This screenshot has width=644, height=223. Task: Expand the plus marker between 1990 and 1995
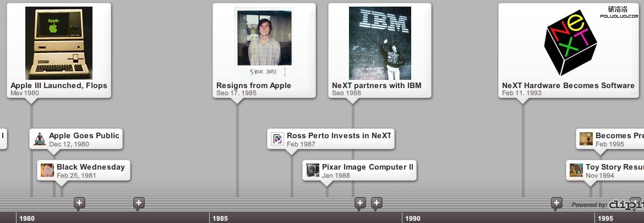click(x=556, y=204)
